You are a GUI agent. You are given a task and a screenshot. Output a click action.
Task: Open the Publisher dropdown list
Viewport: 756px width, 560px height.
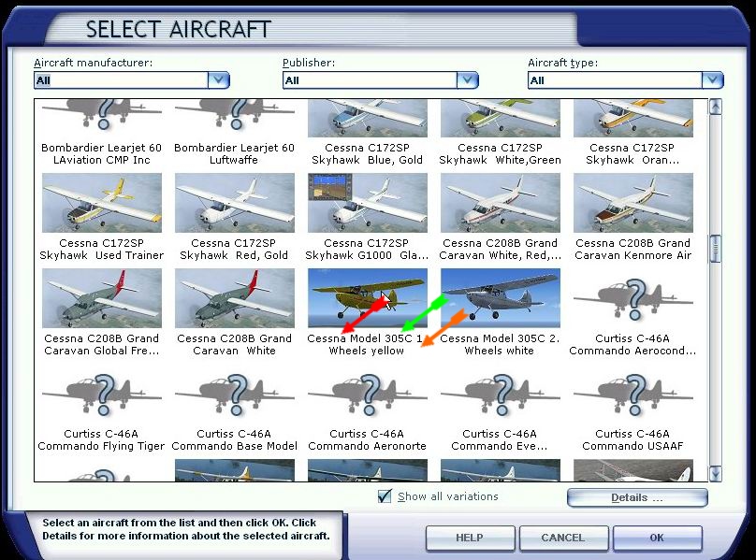click(467, 80)
